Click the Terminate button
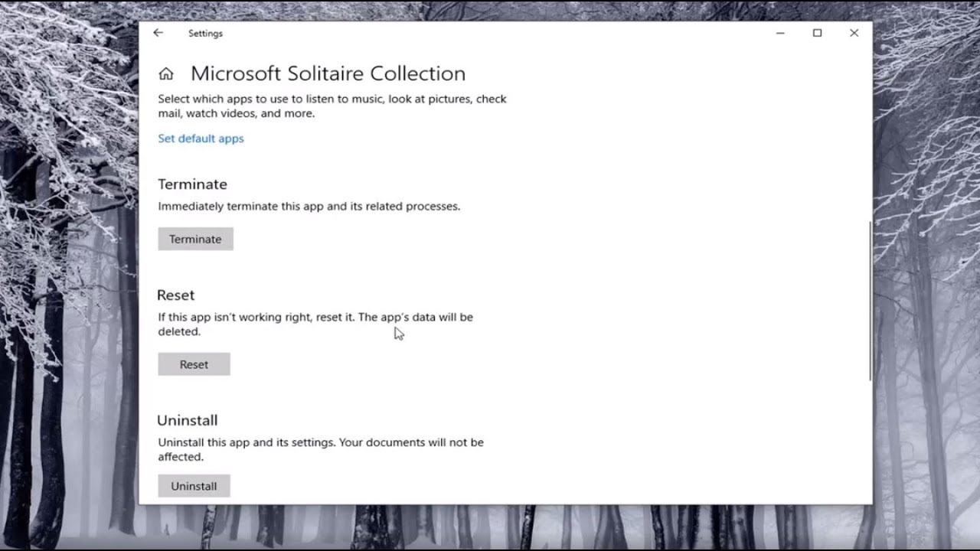980x551 pixels. click(x=195, y=239)
